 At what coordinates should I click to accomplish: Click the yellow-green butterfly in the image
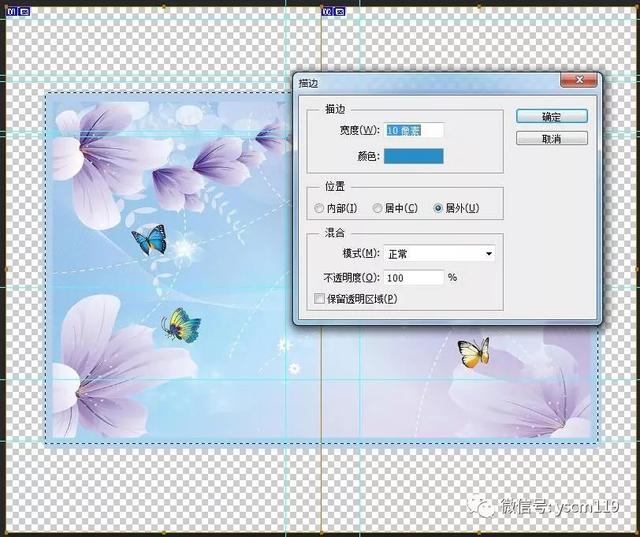[181, 325]
